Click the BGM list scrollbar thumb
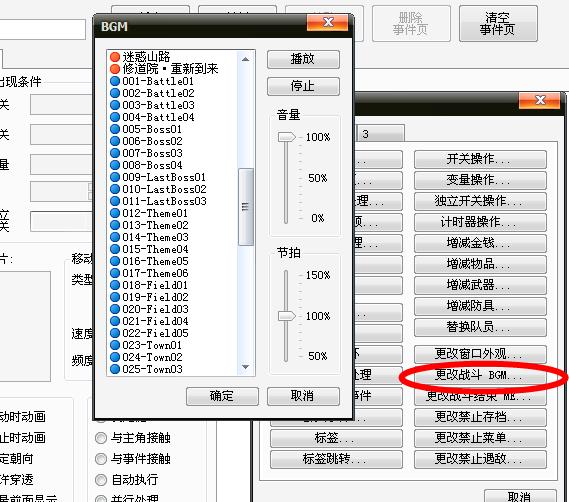This screenshot has width=569, height=502. click(246, 207)
